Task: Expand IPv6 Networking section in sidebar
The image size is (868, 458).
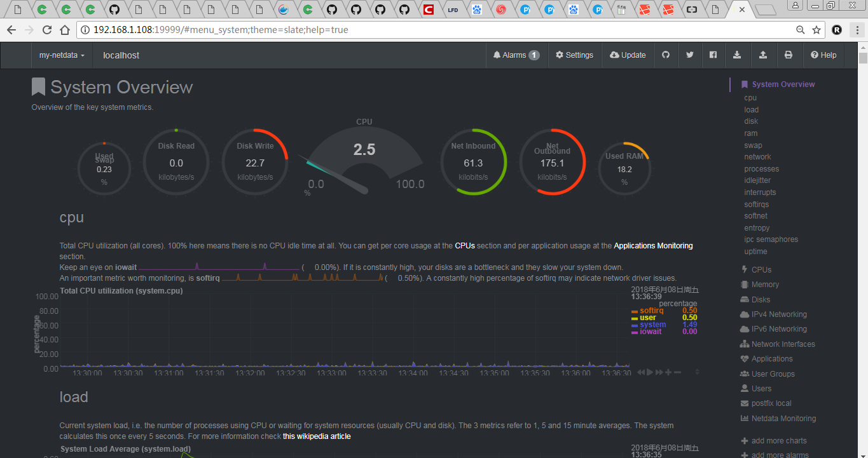Action: pos(779,329)
